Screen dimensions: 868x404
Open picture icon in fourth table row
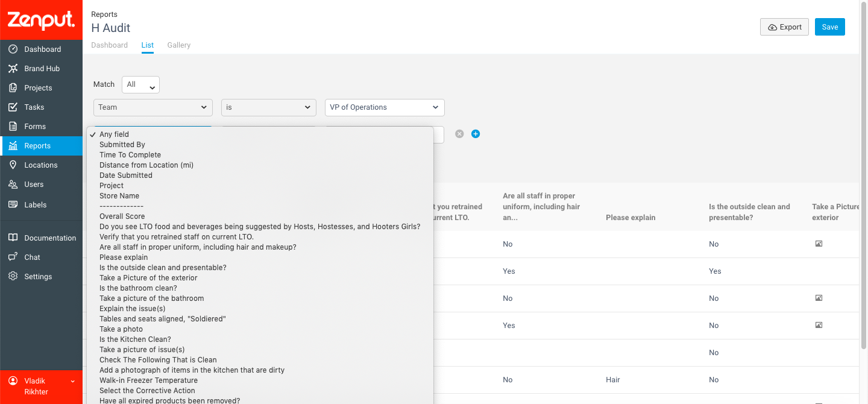(819, 325)
